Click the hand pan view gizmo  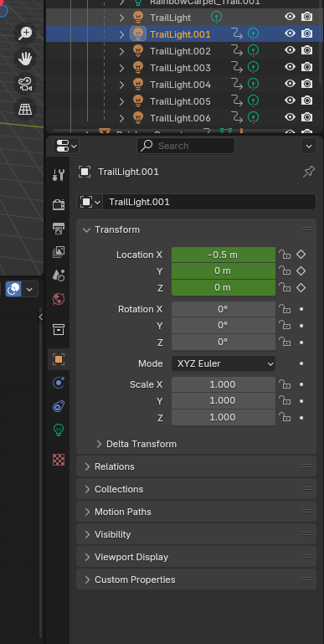tap(25, 59)
